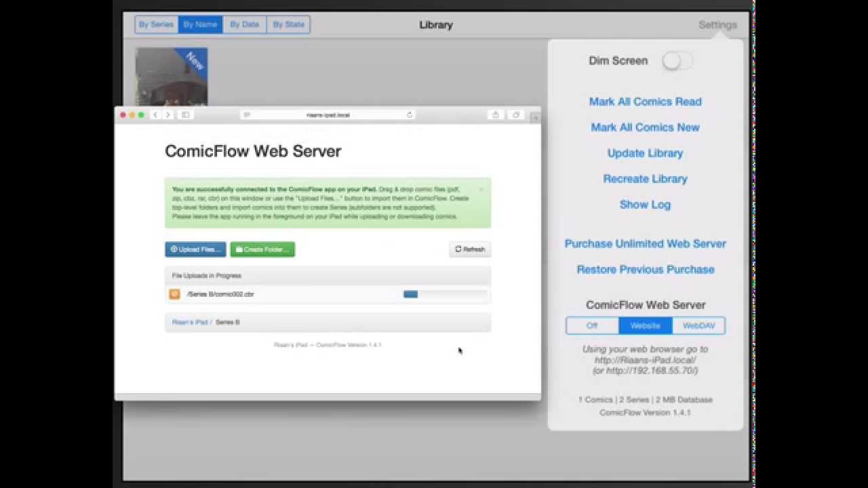The height and width of the screenshot is (488, 868).
Task: Mark All Comics New
Action: pos(646,127)
